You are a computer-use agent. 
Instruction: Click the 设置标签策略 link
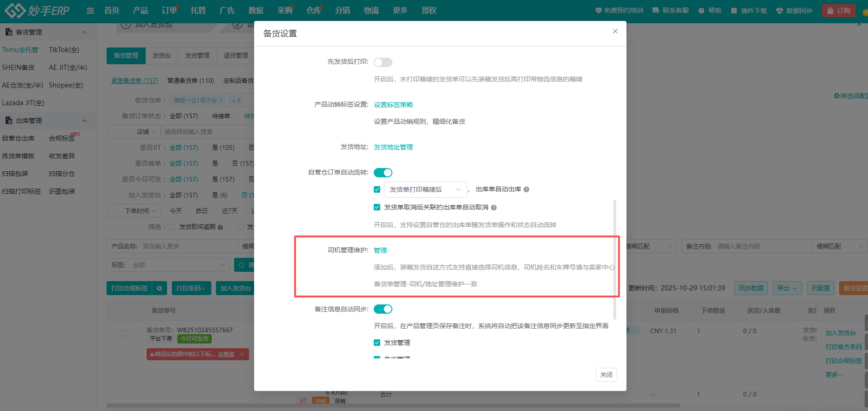tap(393, 105)
